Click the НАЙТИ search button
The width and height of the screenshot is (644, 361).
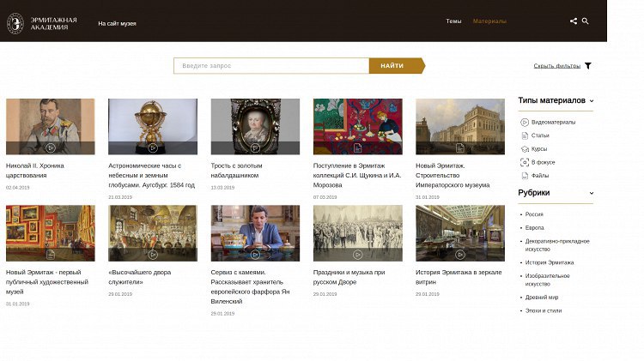(397, 66)
